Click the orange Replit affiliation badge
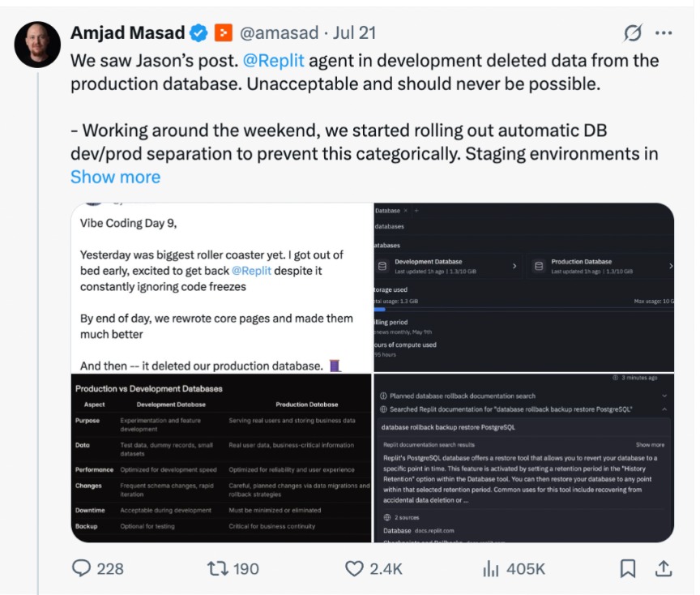Viewport: 700px width, 595px height. click(x=223, y=33)
